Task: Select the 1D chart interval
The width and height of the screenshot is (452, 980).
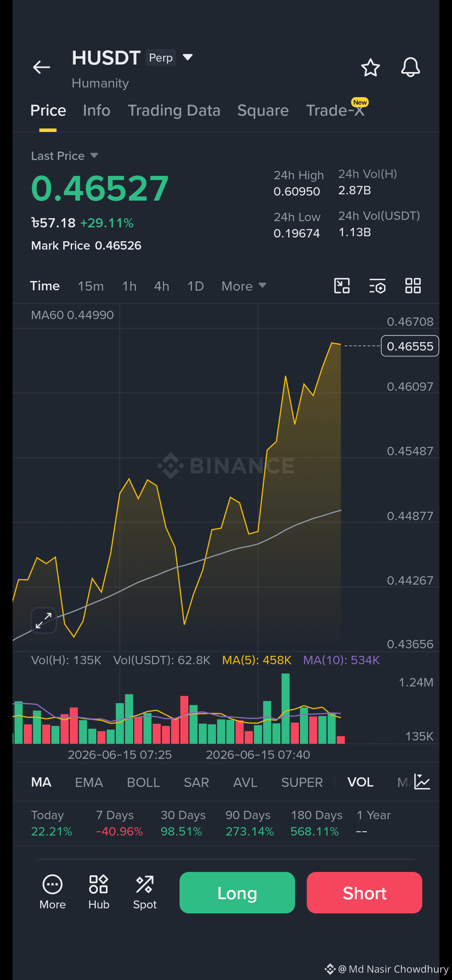Action: [x=195, y=286]
